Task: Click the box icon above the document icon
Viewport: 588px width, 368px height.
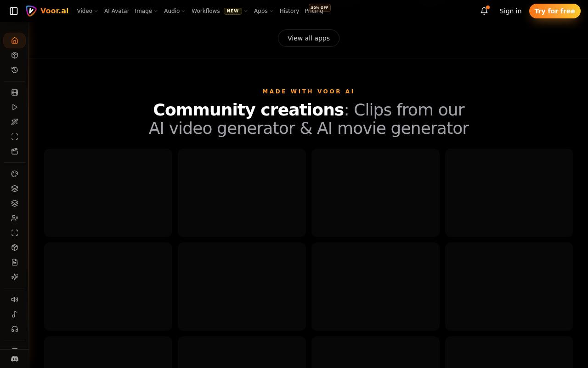Action: [x=15, y=247]
